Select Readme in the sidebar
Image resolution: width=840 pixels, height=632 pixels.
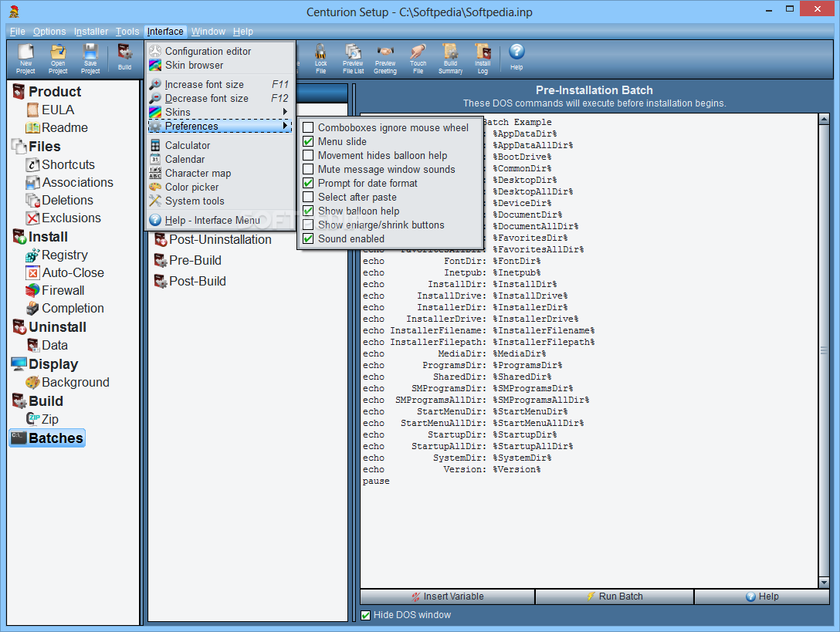pyautogui.click(x=57, y=127)
